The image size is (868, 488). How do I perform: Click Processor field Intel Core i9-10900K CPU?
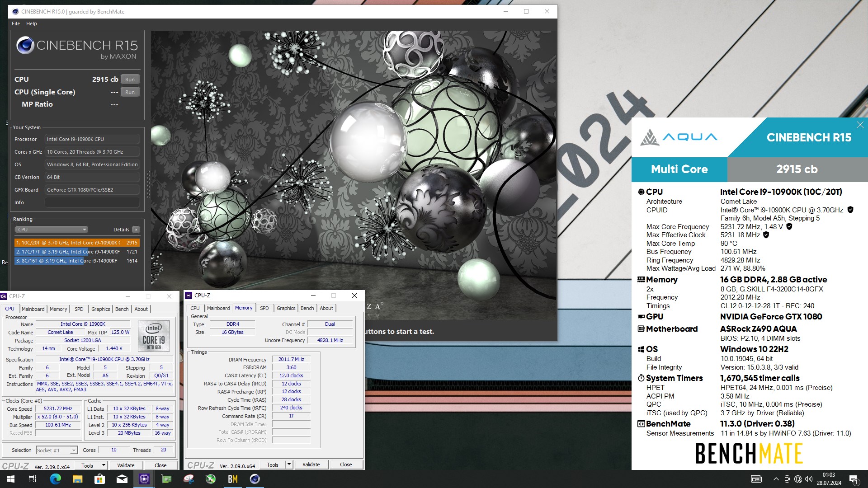(x=92, y=139)
